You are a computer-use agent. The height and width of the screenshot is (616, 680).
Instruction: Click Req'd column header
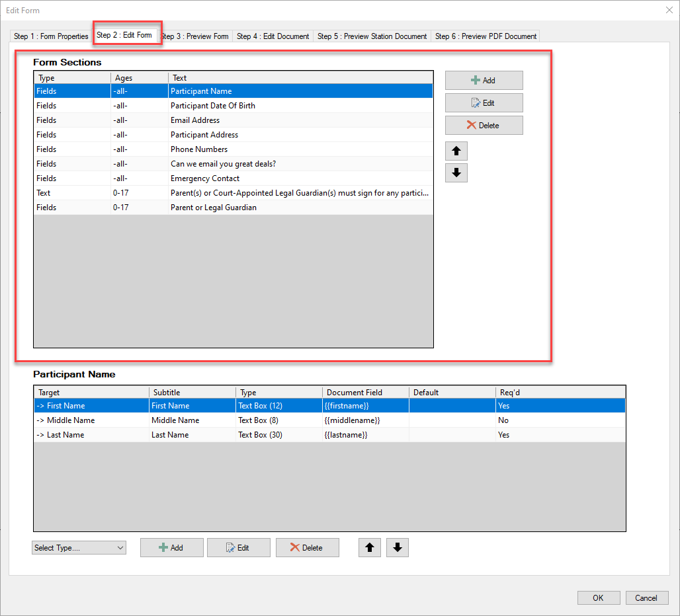tap(560, 392)
